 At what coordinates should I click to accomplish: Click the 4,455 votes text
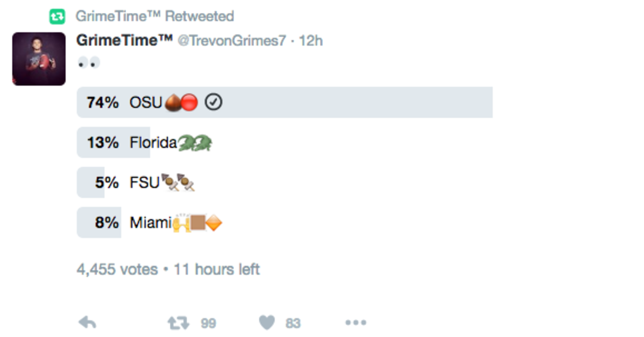[117, 269]
